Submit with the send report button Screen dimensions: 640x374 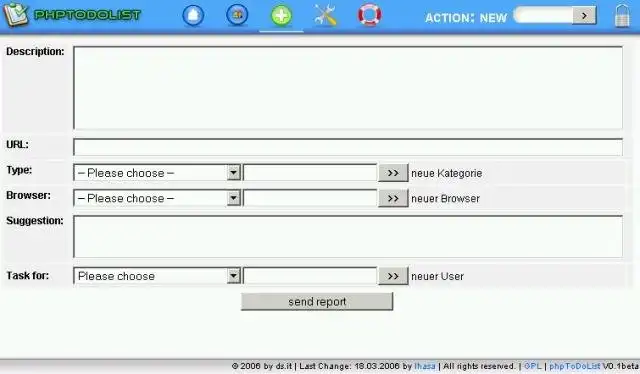[317, 301]
